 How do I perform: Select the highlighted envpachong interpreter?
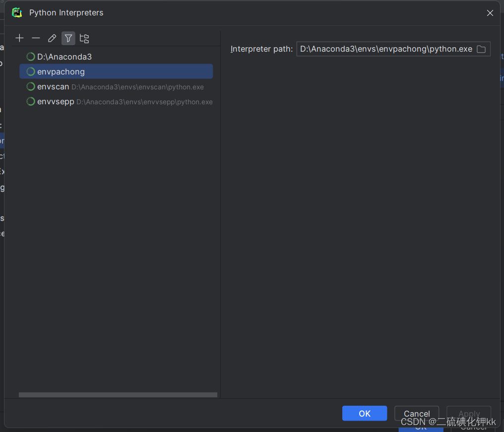pos(61,71)
